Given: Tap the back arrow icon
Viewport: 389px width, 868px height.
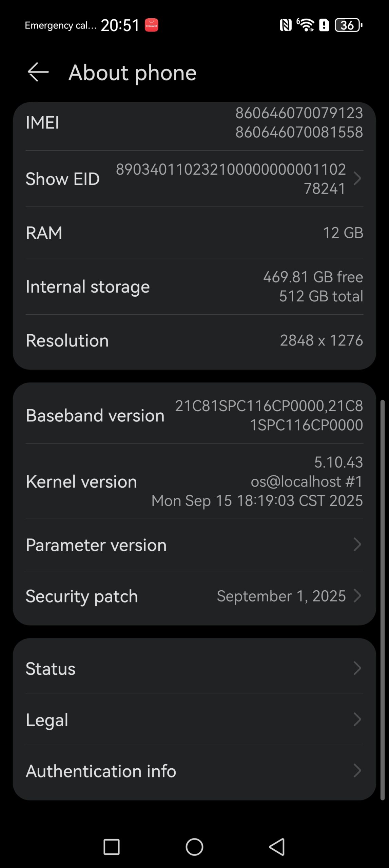Looking at the screenshot, I should [x=38, y=72].
